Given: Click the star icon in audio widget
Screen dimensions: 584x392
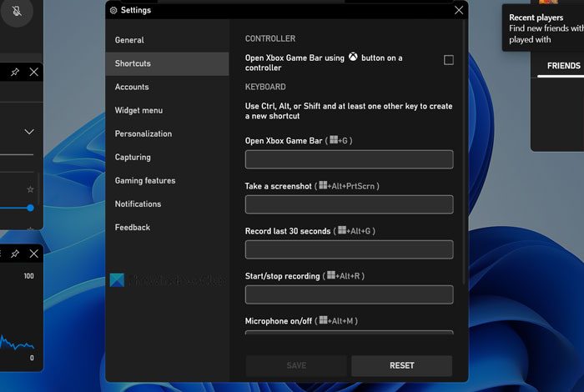Looking at the screenshot, I should point(30,189).
